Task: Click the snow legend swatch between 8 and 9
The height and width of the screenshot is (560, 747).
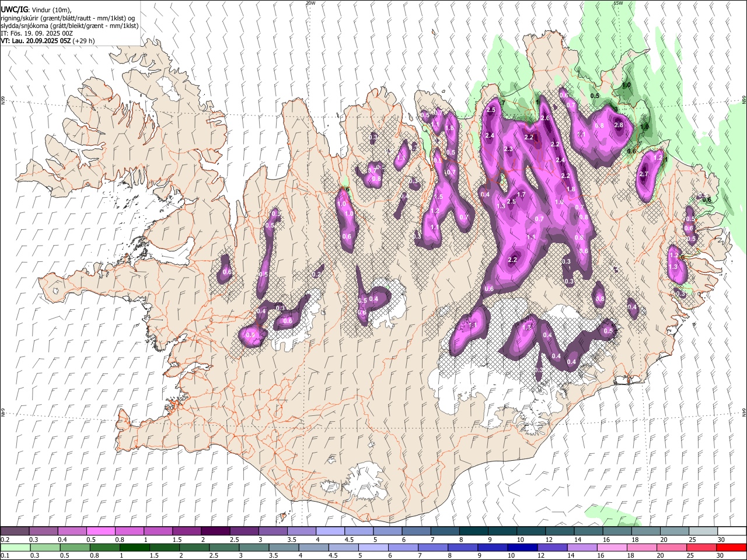Action: [x=473, y=531]
